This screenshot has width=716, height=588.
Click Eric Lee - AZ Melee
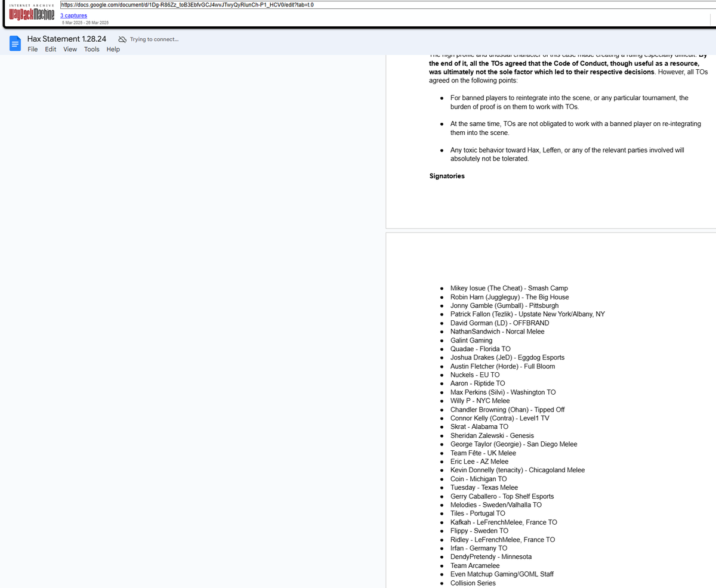pos(479,462)
